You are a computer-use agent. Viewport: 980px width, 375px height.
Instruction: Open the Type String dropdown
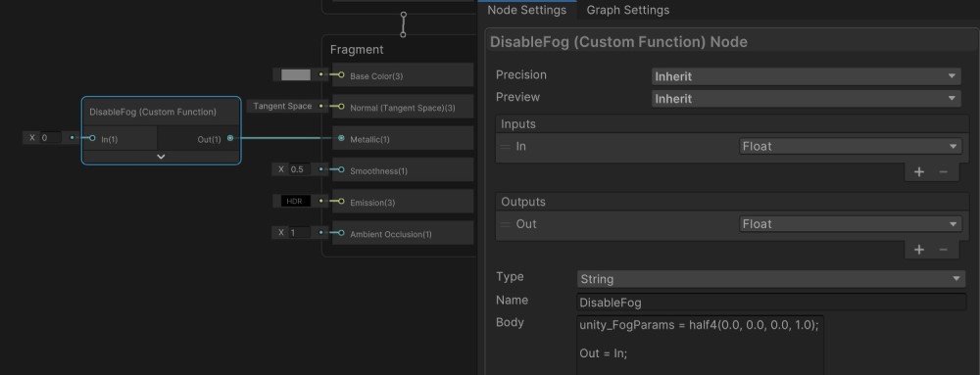point(771,279)
